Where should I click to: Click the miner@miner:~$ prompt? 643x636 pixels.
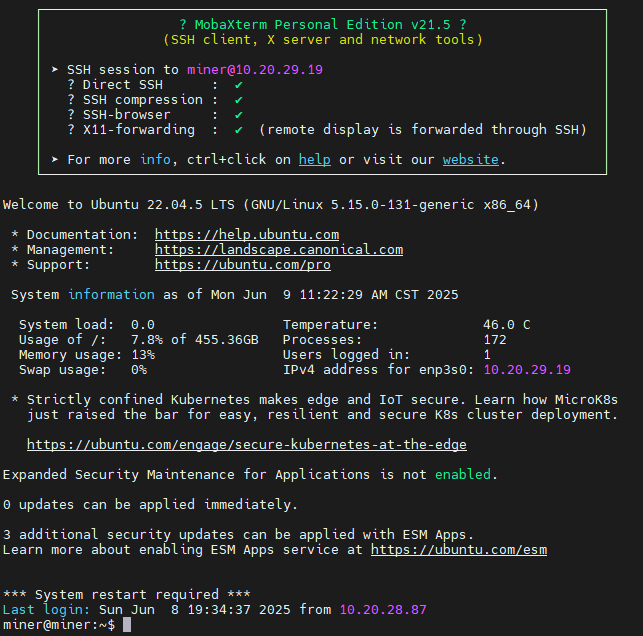pos(59,625)
